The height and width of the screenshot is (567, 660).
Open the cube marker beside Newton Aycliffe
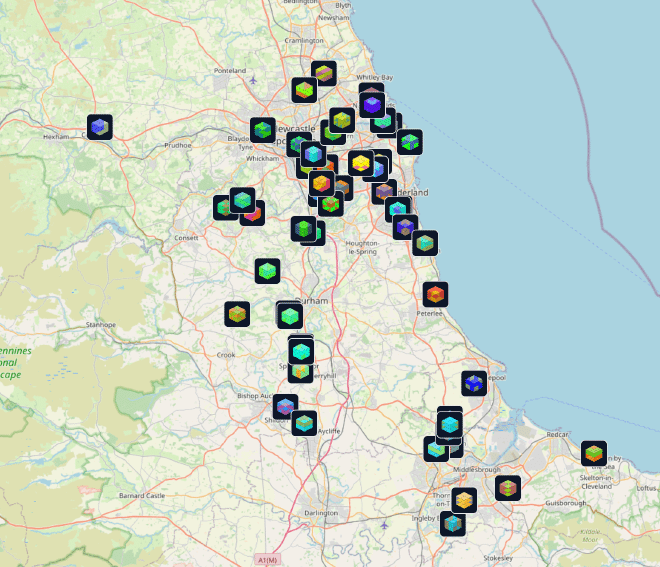(305, 422)
